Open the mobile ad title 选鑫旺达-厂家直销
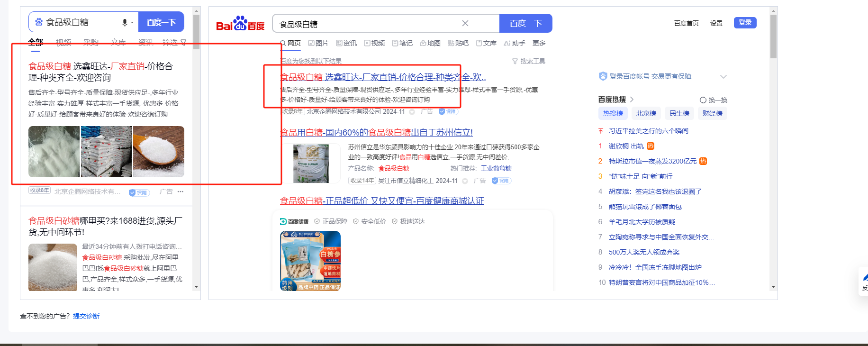This screenshot has height=346, width=868. [100, 72]
